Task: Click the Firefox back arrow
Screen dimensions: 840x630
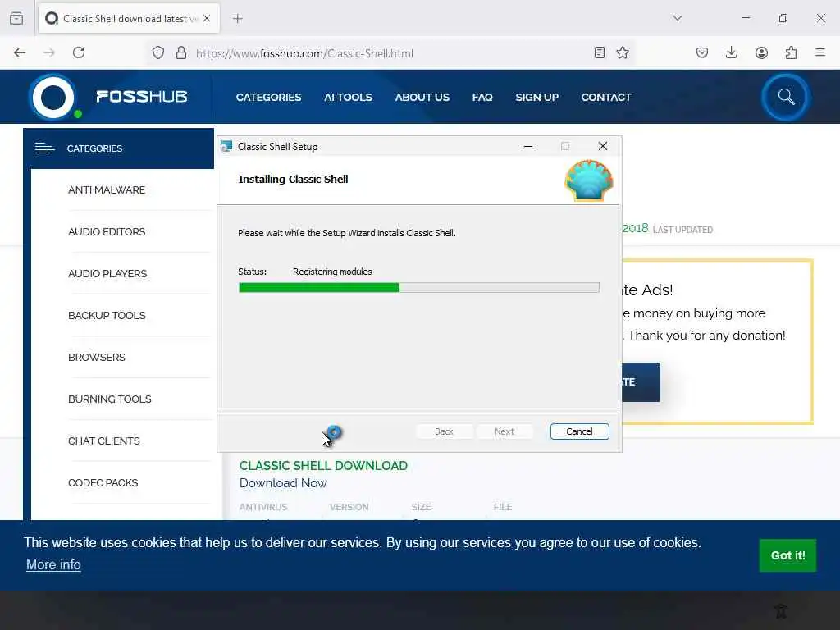Action: [20, 52]
